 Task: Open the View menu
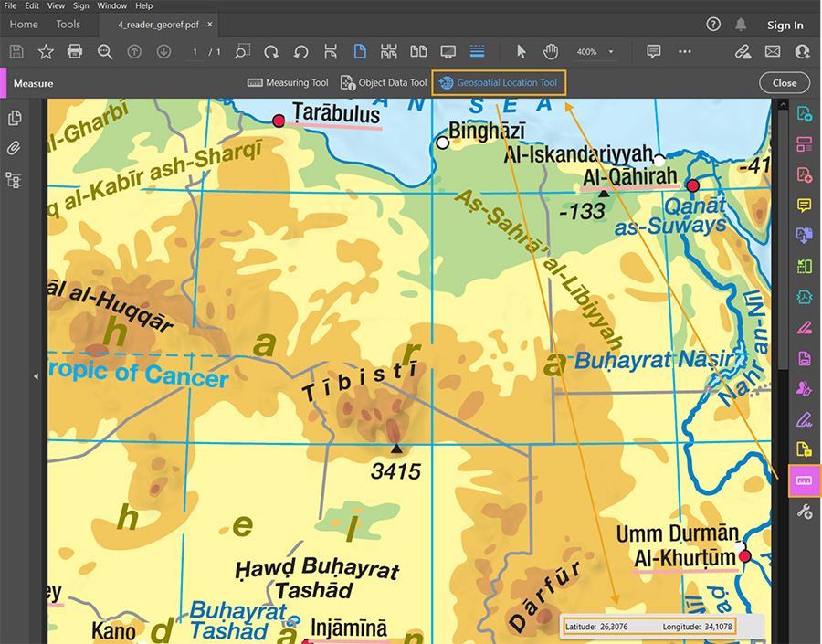click(x=56, y=5)
